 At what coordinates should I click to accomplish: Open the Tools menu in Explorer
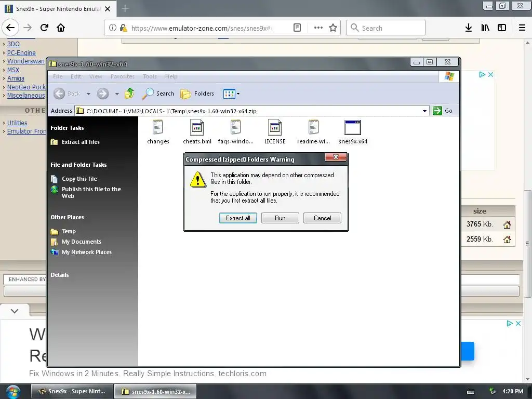(150, 77)
